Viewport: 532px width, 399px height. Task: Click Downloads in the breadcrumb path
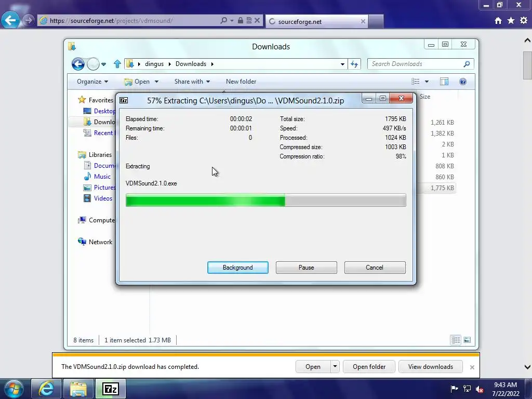(191, 64)
